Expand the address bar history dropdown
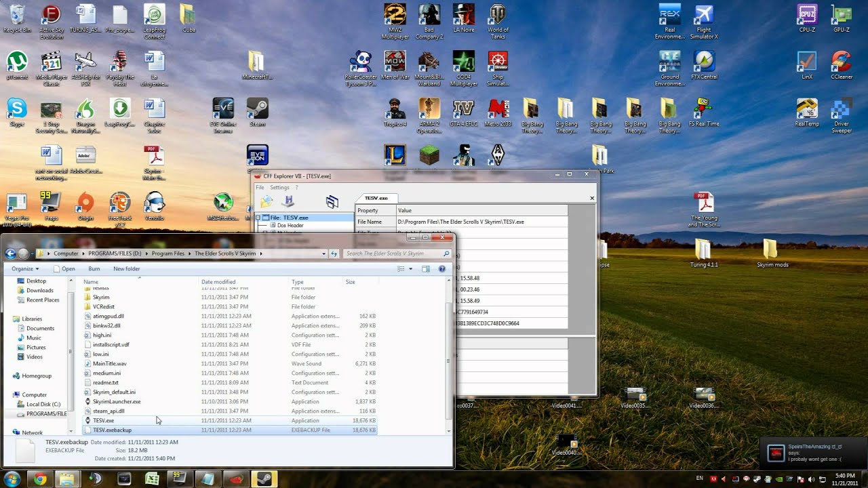 pos(323,253)
